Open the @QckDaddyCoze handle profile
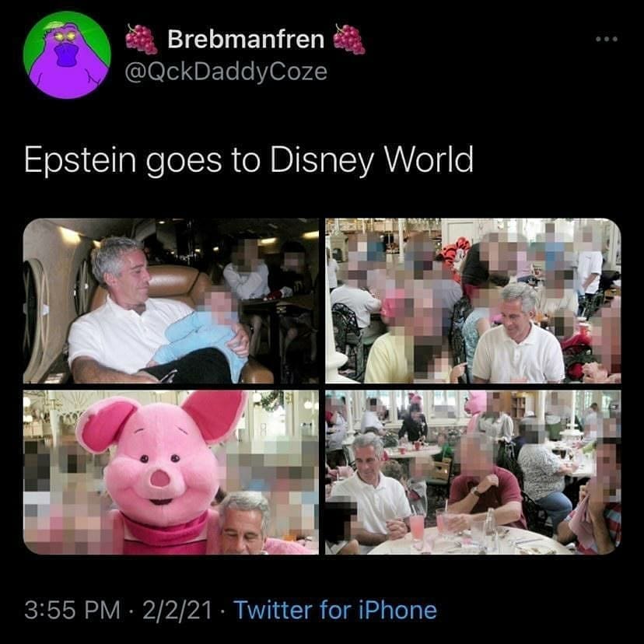This screenshot has height=644, width=644. click(226, 72)
